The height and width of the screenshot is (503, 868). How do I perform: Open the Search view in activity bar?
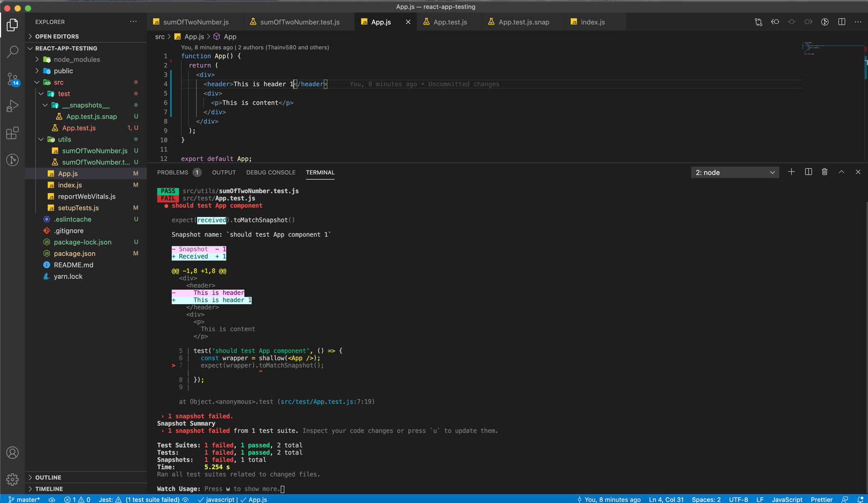[x=12, y=52]
